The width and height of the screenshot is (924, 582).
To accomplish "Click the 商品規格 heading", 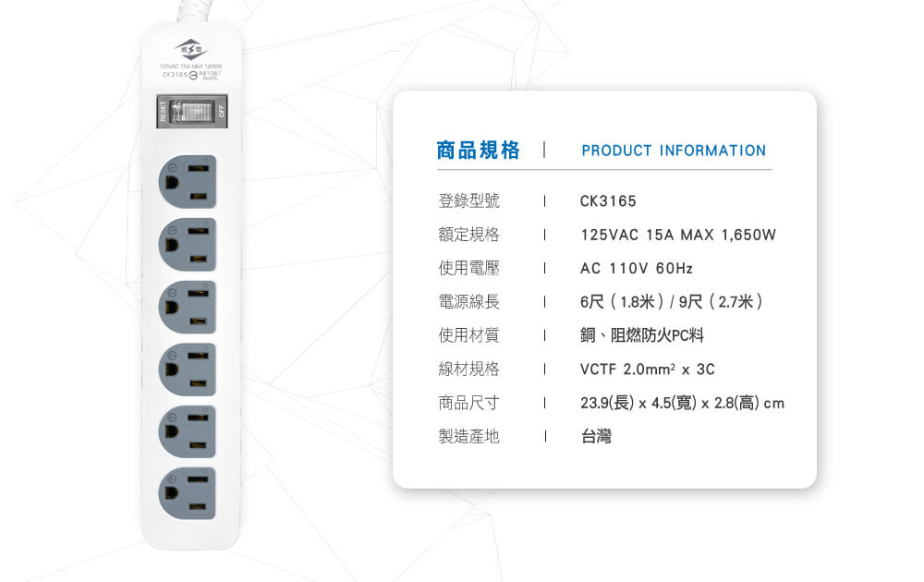I will pyautogui.click(x=478, y=151).
